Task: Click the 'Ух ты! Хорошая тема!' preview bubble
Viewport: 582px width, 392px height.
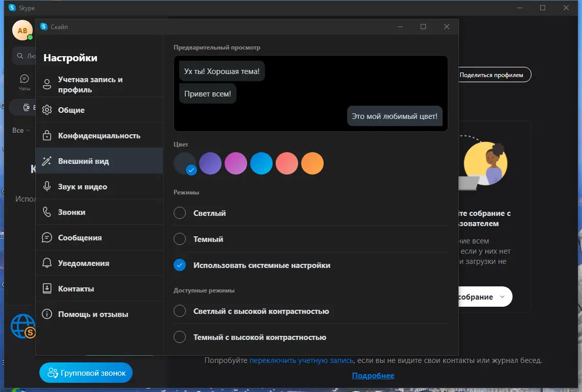Action: (x=222, y=71)
